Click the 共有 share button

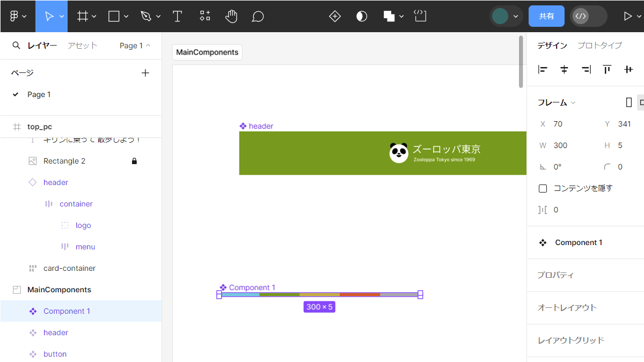coord(546,16)
